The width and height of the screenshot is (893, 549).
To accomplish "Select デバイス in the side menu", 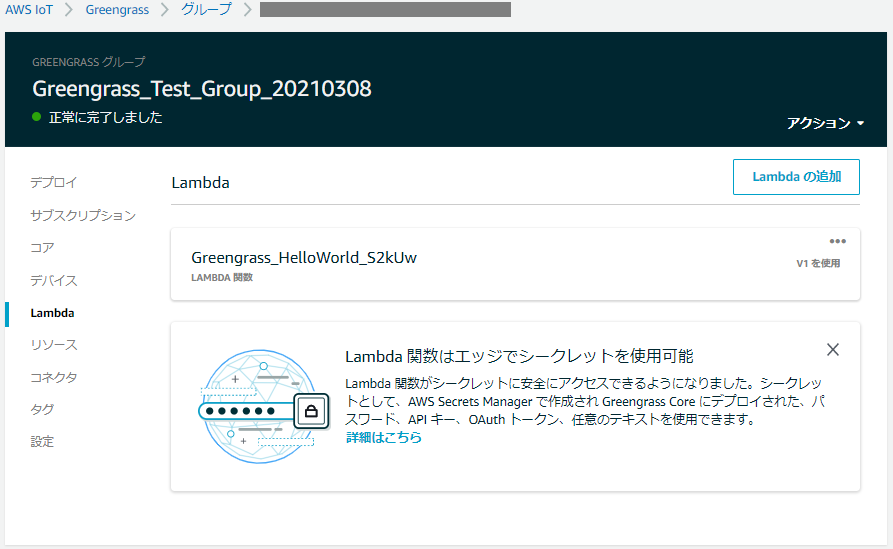I will tap(54, 280).
